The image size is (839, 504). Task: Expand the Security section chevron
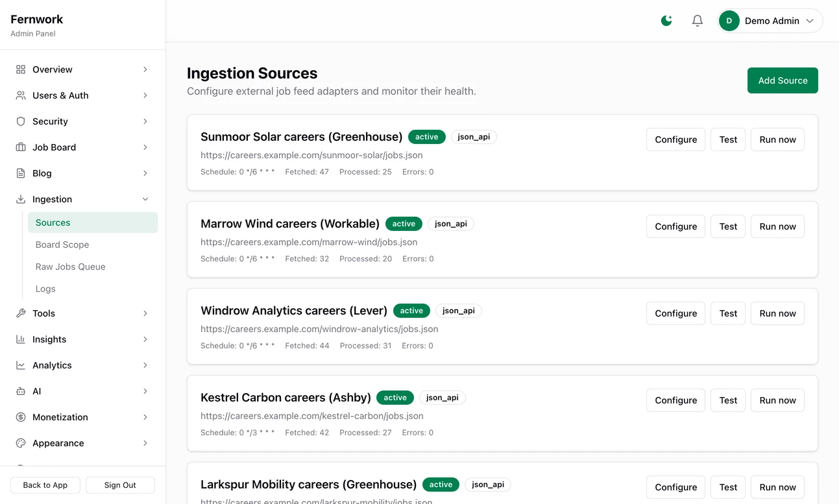pyautogui.click(x=145, y=121)
